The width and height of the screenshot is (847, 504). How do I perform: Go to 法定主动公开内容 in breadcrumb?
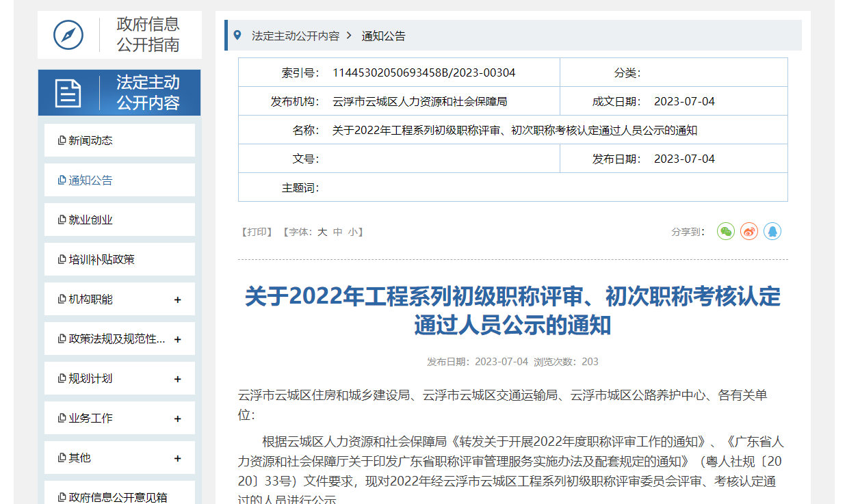click(x=296, y=36)
